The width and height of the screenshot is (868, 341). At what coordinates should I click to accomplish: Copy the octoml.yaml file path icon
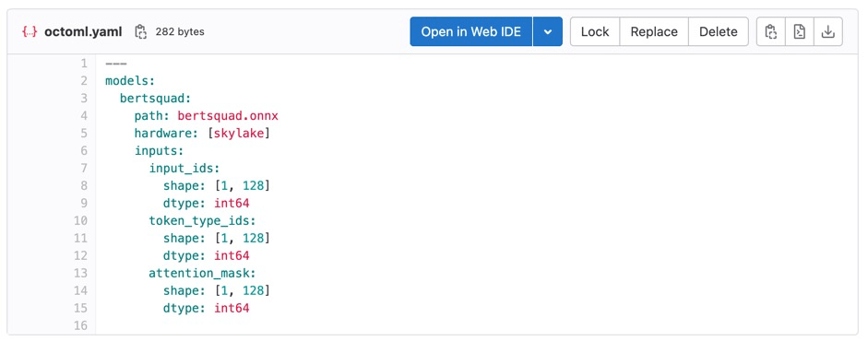point(140,31)
